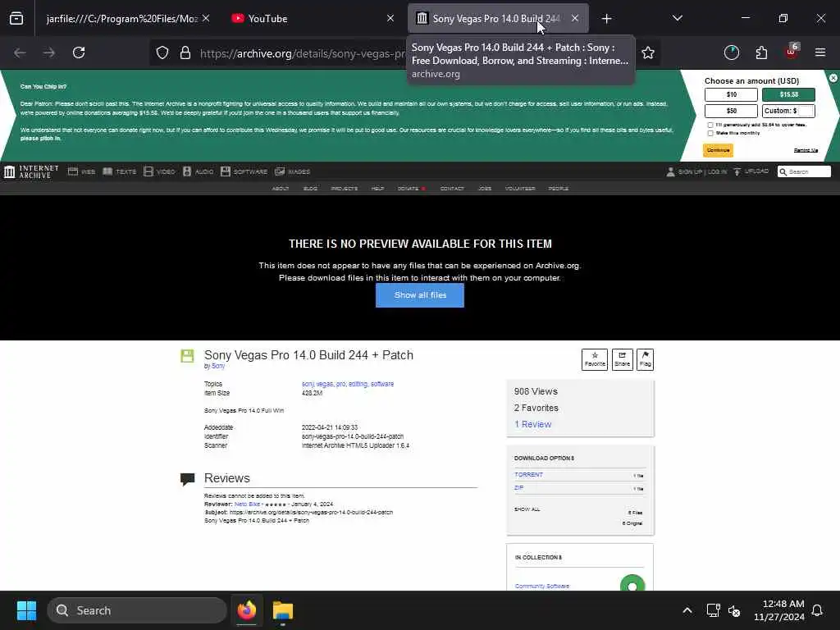Reload the current archive.org page
Image resolution: width=840 pixels, height=630 pixels.
point(79,52)
